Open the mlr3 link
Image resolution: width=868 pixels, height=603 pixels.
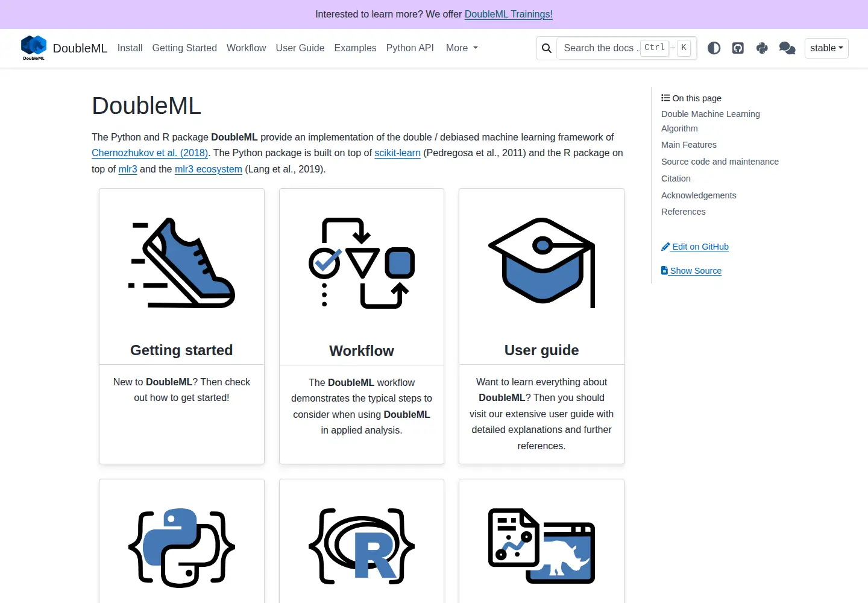point(128,169)
